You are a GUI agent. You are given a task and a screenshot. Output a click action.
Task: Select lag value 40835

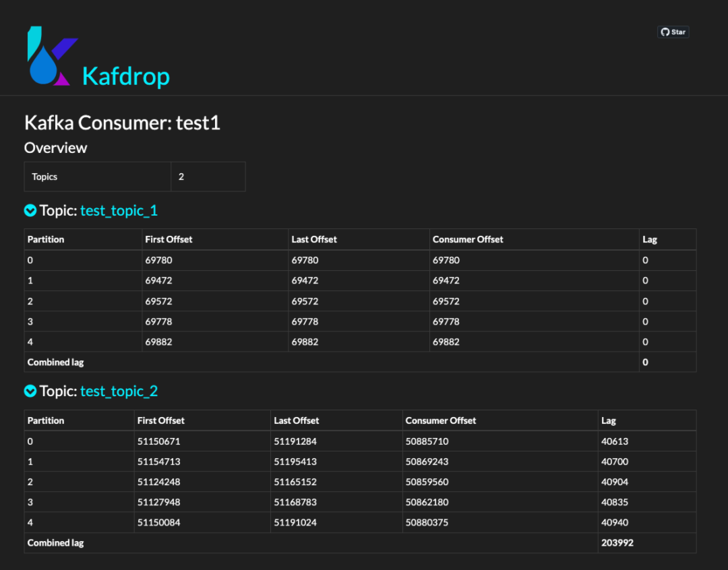click(x=615, y=502)
